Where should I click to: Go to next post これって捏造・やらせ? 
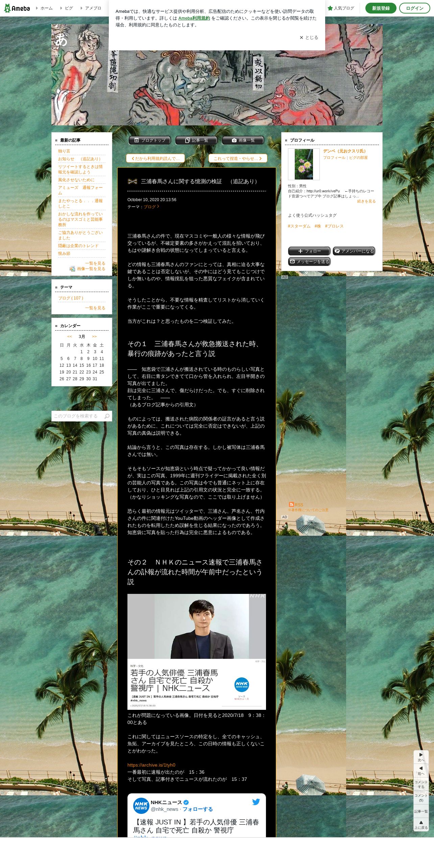pos(238,158)
